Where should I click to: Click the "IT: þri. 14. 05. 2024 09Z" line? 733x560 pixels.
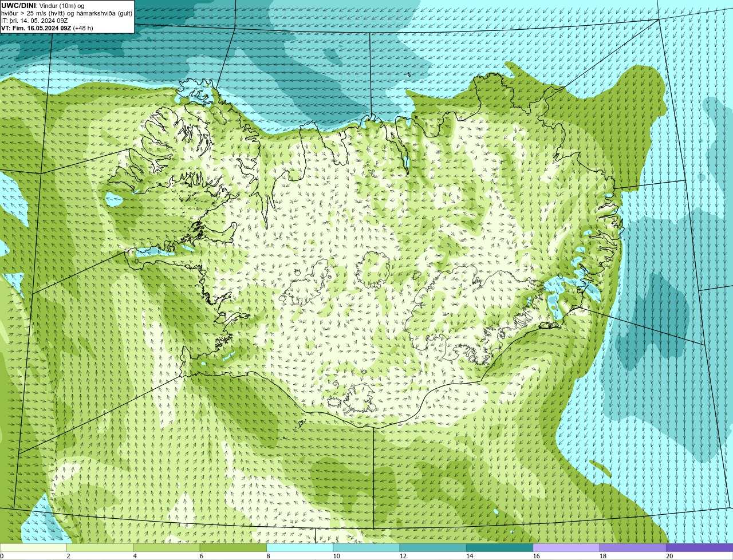[34, 21]
